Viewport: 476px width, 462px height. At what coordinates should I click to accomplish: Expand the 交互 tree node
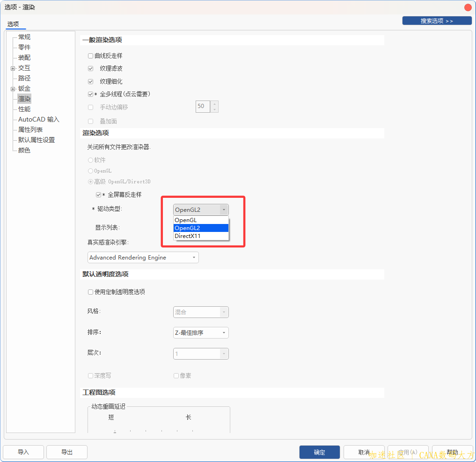pyautogui.click(x=13, y=68)
